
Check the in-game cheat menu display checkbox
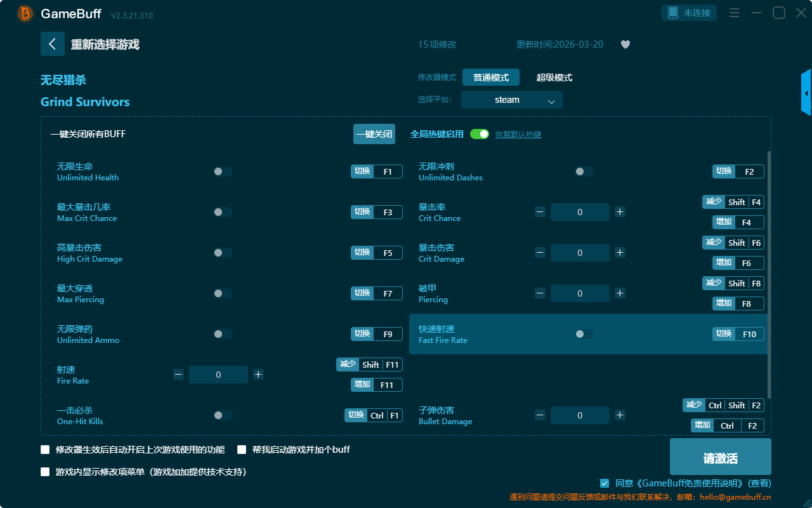[45, 472]
